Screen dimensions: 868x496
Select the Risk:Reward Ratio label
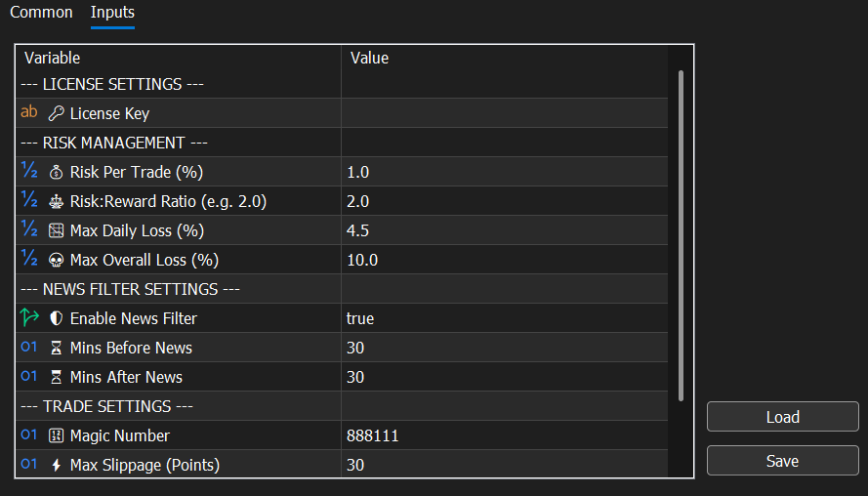coord(168,201)
